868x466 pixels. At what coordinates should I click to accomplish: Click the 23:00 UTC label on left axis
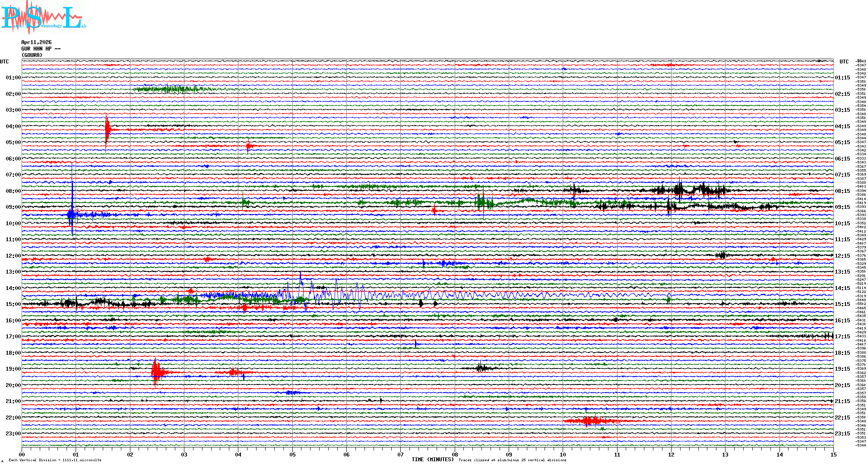click(13, 434)
